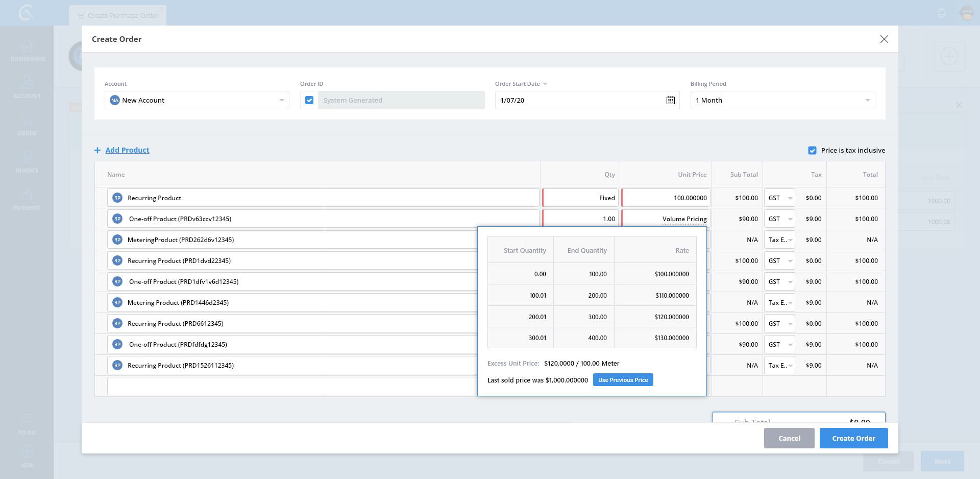Screen dimensions: 980x479
Task: Open the Billing Period dropdown
Action: coord(867,100)
